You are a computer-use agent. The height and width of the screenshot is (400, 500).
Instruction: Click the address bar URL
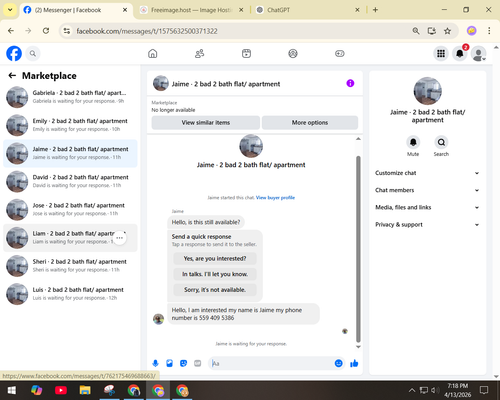coord(147,31)
